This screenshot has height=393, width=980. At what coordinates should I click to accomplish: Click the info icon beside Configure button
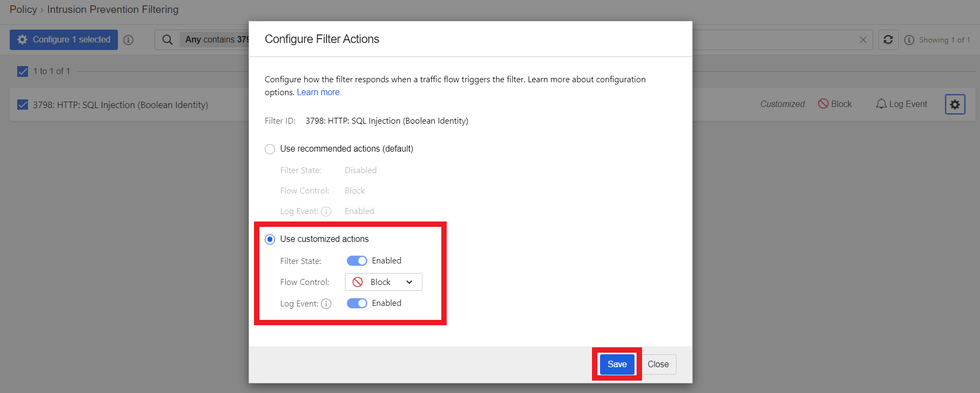click(128, 40)
